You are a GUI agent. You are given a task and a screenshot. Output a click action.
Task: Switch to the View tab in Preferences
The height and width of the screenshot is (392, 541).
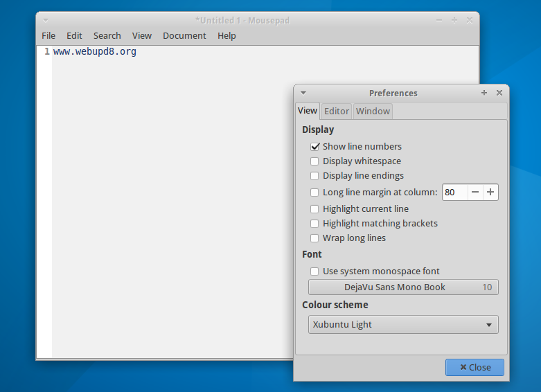coord(308,111)
